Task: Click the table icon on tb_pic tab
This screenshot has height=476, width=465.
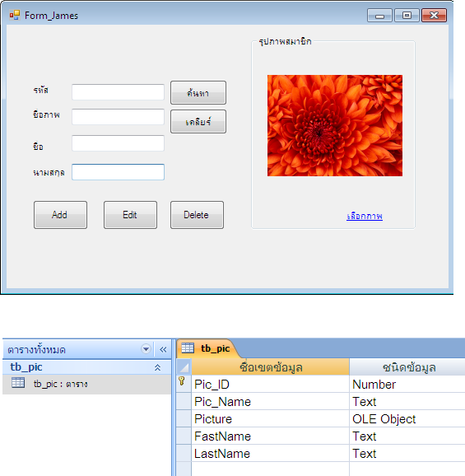Action: point(188,348)
